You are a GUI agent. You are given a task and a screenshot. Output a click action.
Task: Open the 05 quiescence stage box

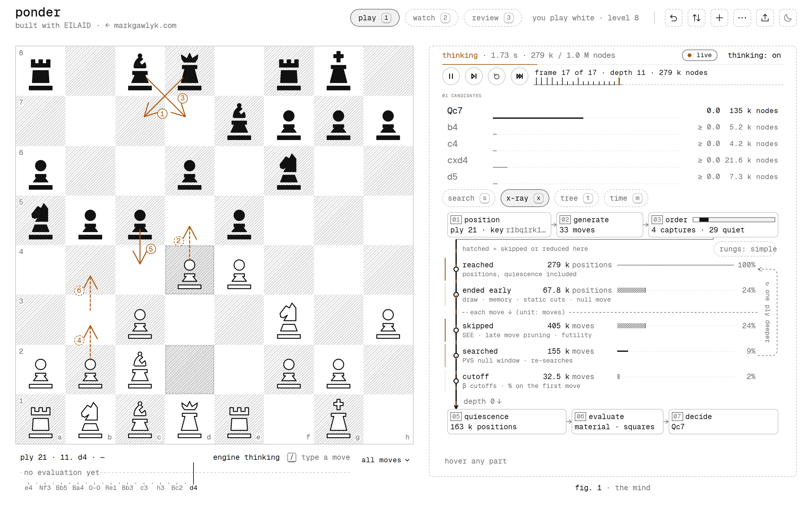click(x=507, y=422)
